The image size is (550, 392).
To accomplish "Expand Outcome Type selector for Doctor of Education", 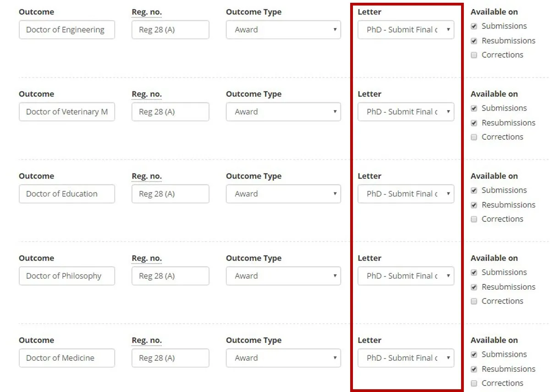I will click(x=283, y=193).
